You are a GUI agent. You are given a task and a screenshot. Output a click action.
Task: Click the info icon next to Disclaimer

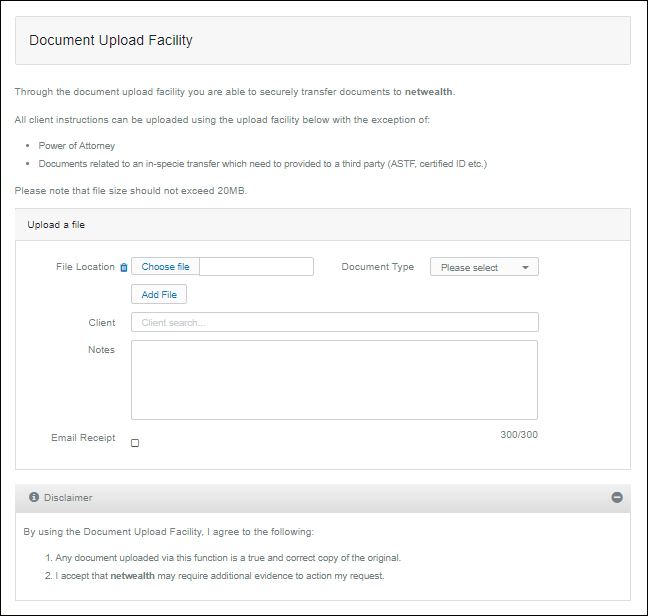pyautogui.click(x=33, y=497)
